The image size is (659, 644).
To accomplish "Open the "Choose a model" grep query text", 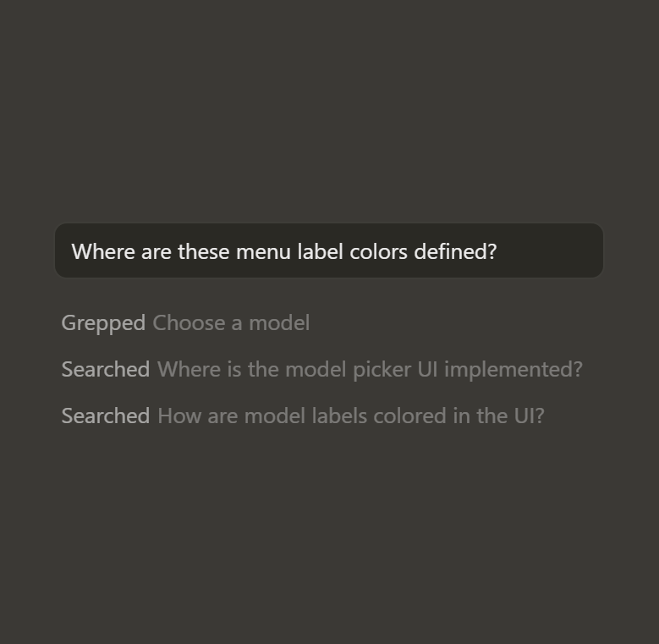I will point(231,323).
